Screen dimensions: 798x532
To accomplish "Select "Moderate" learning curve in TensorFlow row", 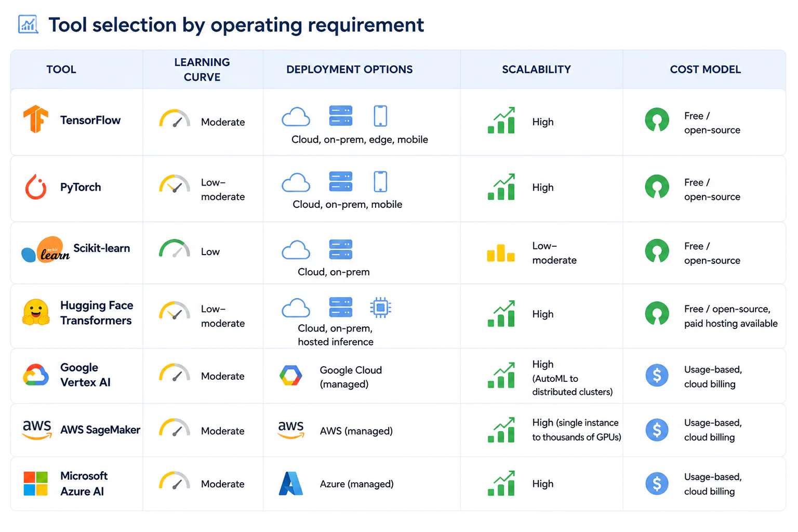I will point(223,122).
